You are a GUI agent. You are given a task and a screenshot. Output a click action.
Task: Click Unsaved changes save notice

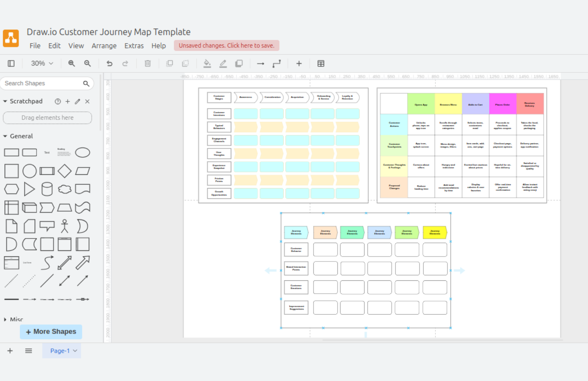coord(227,46)
